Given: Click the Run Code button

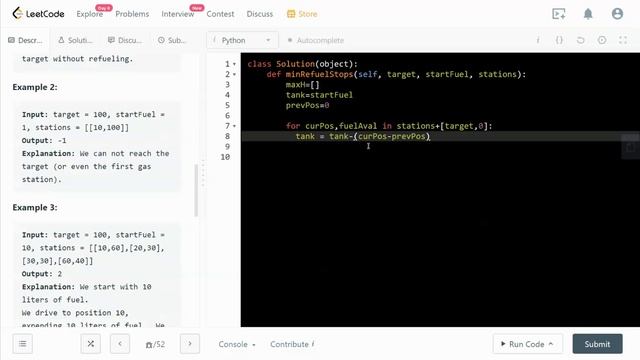Looking at the screenshot, I should [x=527, y=344].
